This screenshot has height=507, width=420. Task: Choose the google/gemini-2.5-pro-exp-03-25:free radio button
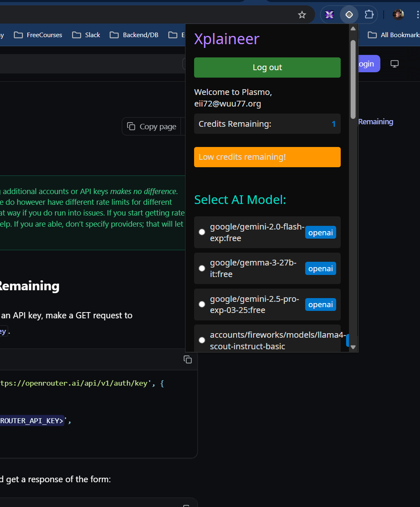202,304
